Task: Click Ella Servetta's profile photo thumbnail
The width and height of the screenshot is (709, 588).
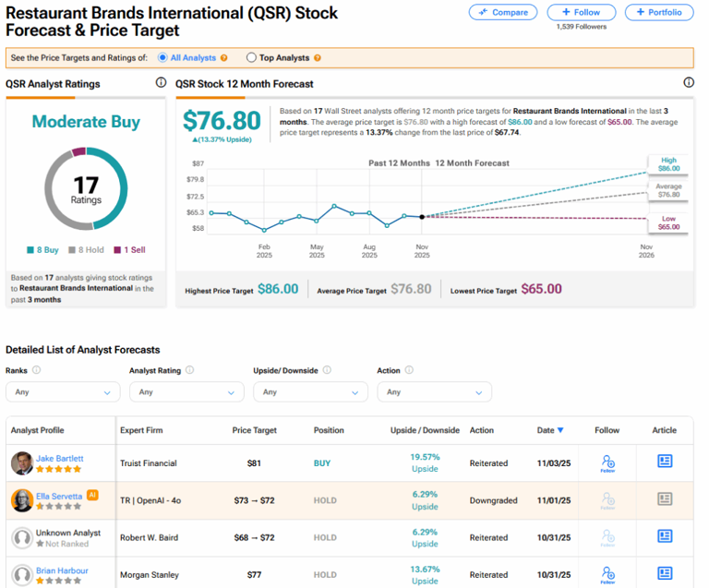Action: click(x=22, y=500)
